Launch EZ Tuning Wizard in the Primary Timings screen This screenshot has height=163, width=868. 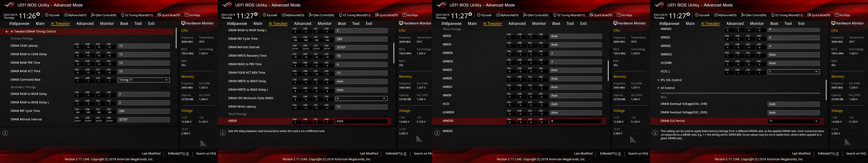[137, 15]
